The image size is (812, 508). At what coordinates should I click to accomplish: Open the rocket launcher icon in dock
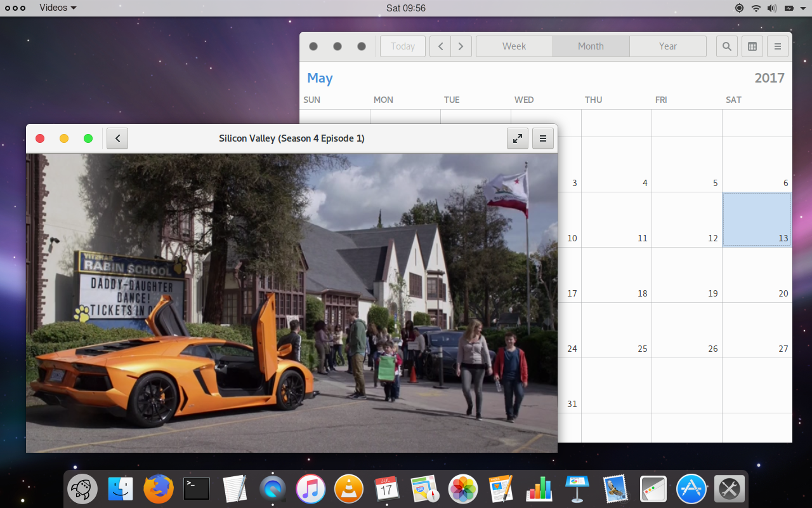tap(82, 489)
